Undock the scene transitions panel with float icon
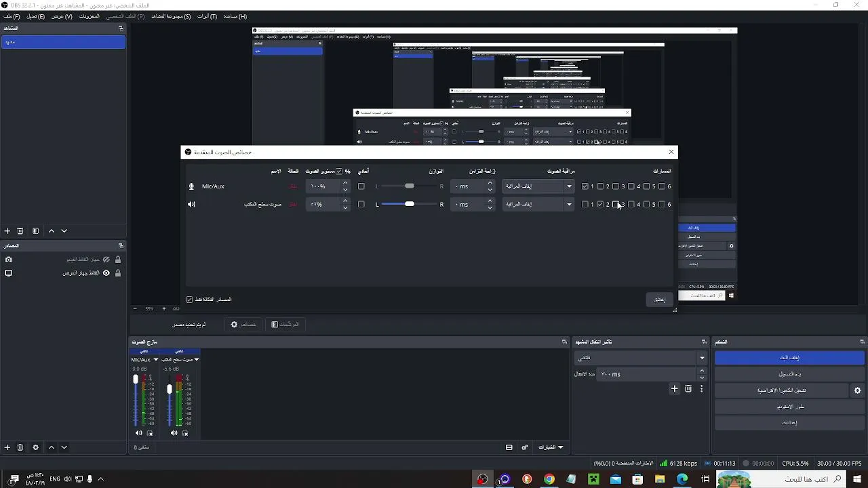This screenshot has width=868, height=488. pyautogui.click(x=704, y=342)
